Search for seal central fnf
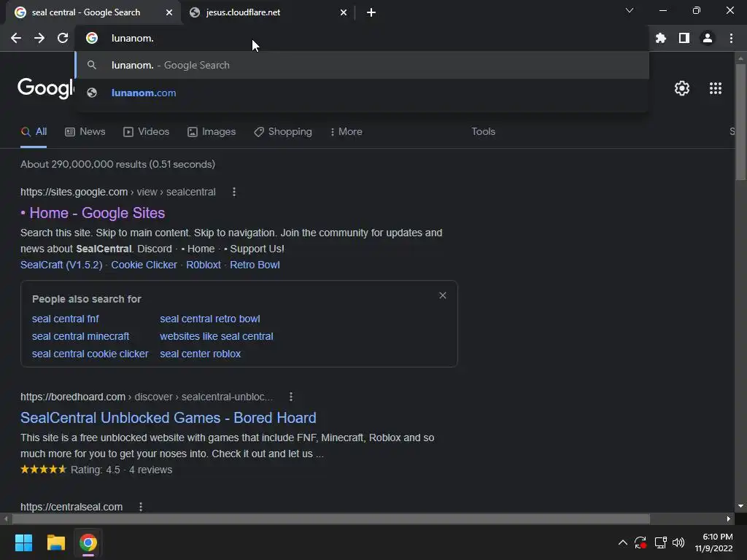The image size is (747, 560). point(65,319)
